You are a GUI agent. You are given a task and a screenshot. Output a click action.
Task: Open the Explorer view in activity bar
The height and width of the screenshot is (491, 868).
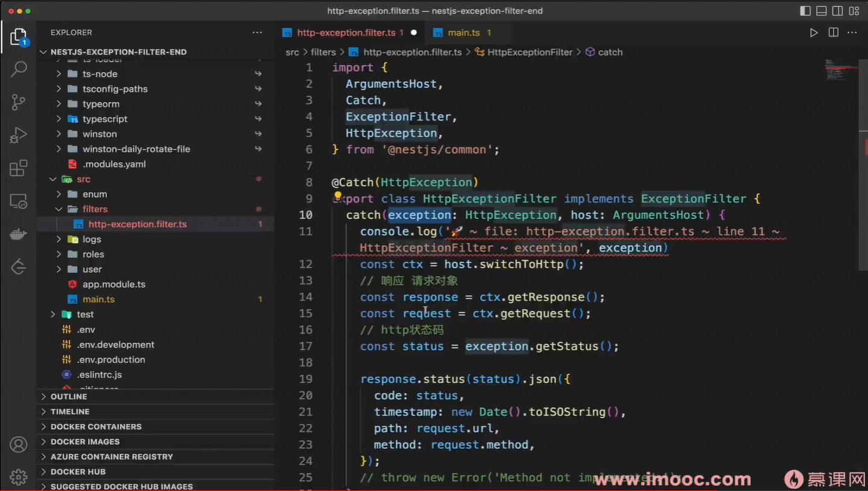click(x=19, y=37)
